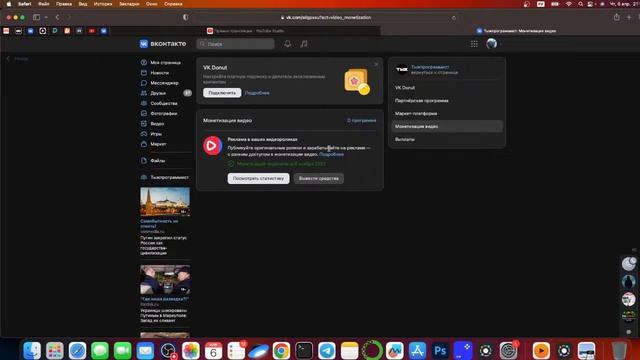The image size is (640, 360).
Task: Open the 'О программе' link
Action: (x=362, y=120)
